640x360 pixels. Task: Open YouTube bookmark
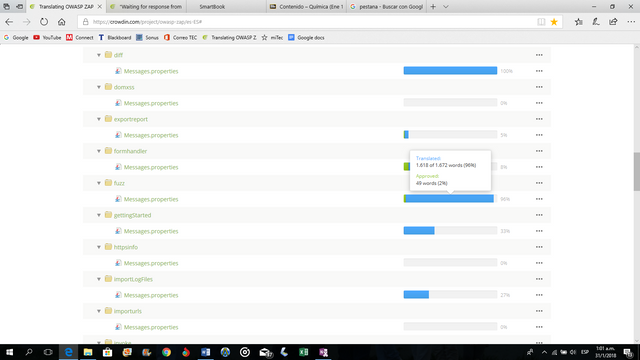47,38
